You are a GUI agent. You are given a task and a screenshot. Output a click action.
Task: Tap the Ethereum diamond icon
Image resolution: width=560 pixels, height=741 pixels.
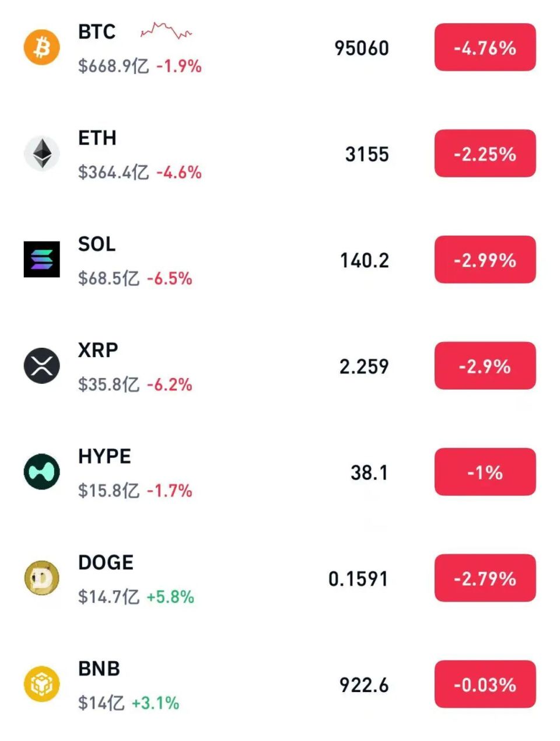pos(41,153)
